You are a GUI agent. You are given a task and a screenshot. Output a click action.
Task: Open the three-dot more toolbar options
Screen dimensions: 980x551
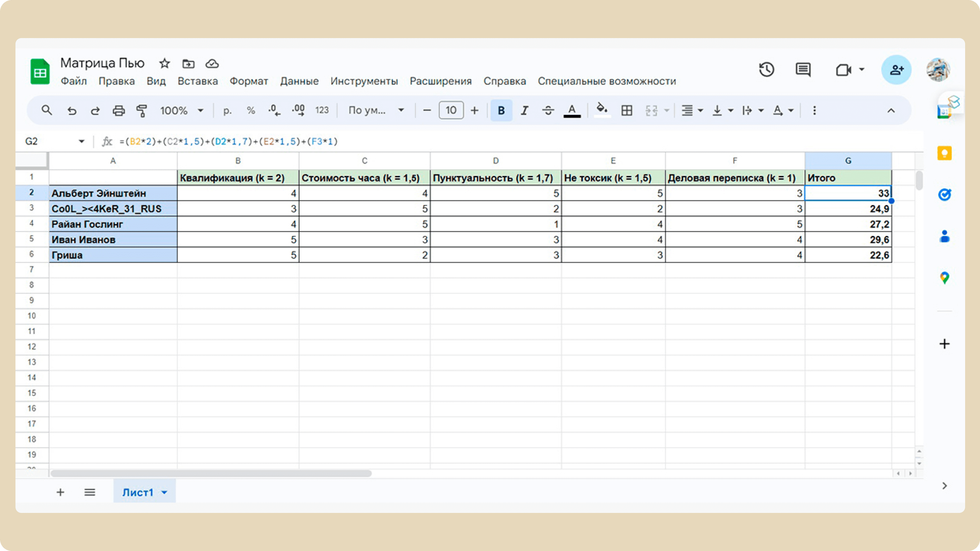click(815, 111)
